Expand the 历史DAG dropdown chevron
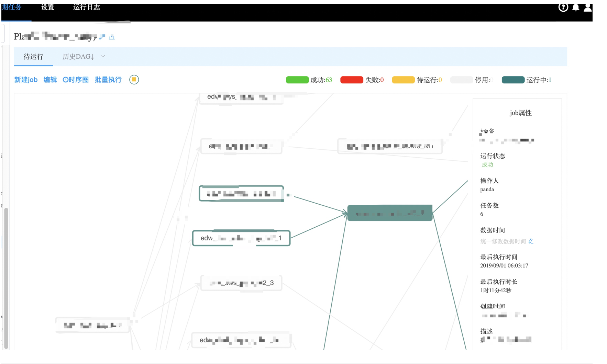 tap(102, 56)
